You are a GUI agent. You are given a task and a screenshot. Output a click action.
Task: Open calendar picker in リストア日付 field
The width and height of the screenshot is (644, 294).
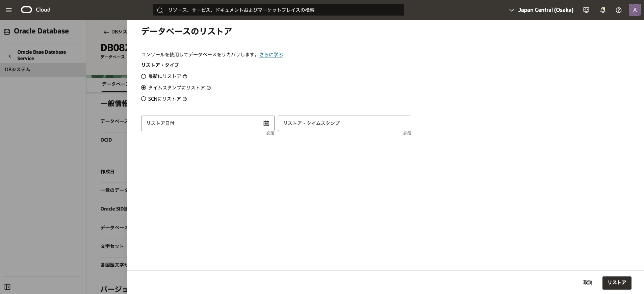[266, 123]
